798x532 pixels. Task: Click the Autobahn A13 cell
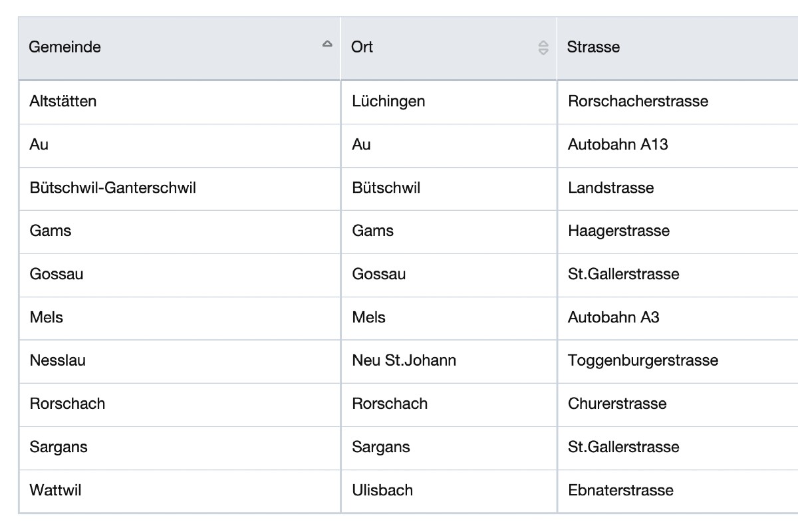[x=617, y=144]
